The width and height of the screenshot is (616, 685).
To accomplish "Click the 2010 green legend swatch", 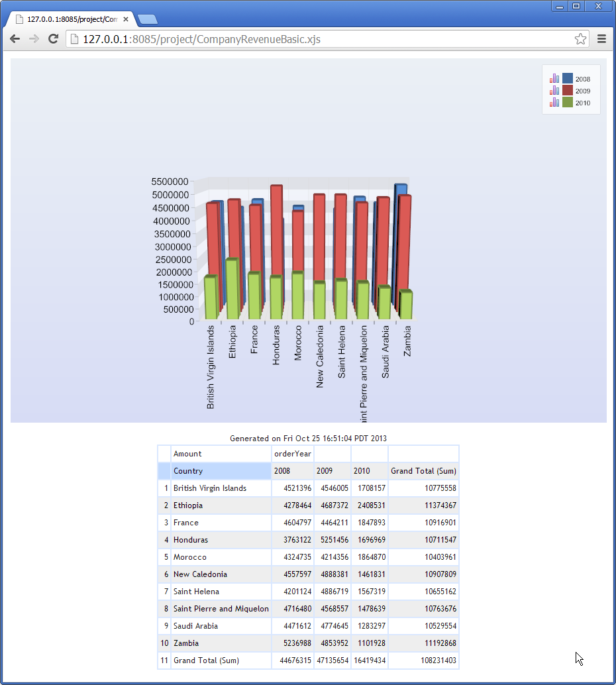I will point(568,102).
